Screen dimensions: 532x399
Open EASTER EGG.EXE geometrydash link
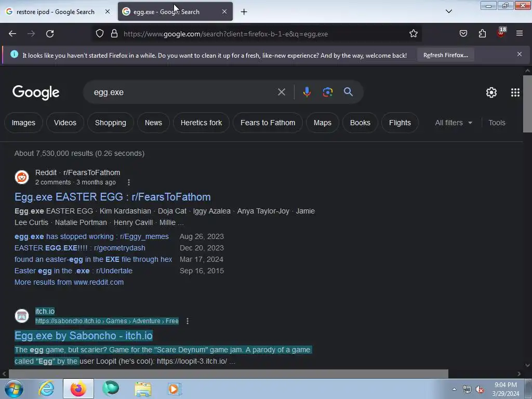click(79, 248)
